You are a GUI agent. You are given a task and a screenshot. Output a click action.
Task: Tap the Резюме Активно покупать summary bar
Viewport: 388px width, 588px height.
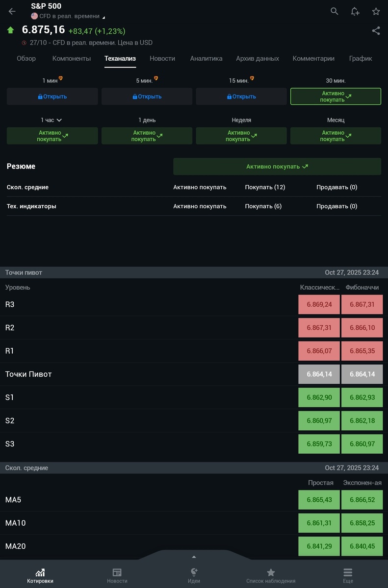pos(277,166)
